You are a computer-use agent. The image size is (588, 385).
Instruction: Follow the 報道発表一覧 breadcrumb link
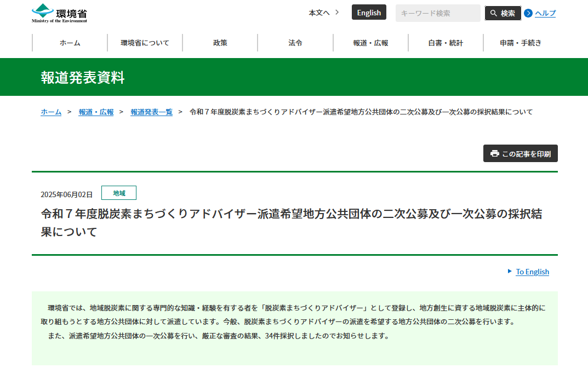coord(151,112)
